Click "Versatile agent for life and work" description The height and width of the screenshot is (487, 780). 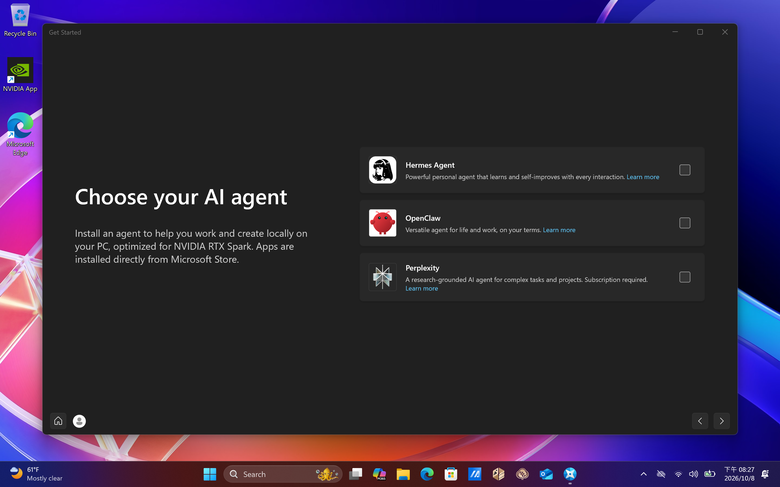tap(473, 230)
